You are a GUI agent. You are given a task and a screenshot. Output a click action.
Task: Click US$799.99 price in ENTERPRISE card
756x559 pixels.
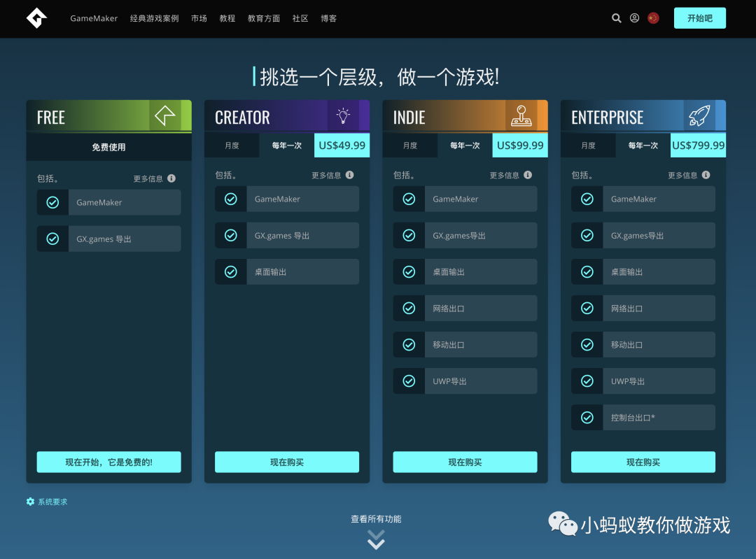click(x=698, y=146)
